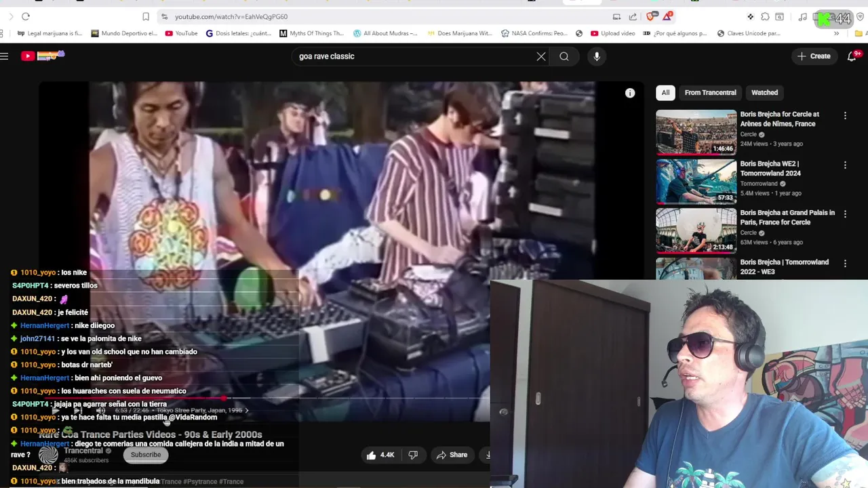
Task: Open the Mundo Deportivo bookmark
Action: 124,33
